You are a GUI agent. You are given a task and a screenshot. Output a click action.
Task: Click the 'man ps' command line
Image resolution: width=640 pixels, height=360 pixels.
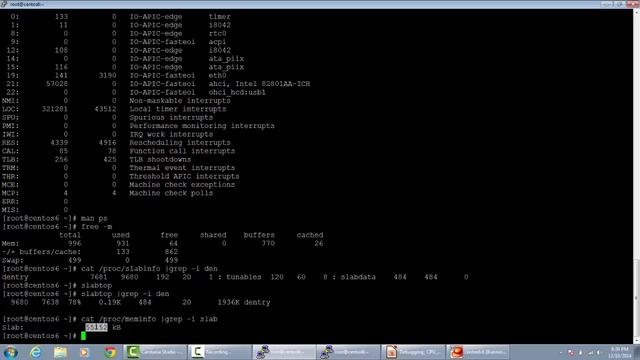(x=94, y=218)
